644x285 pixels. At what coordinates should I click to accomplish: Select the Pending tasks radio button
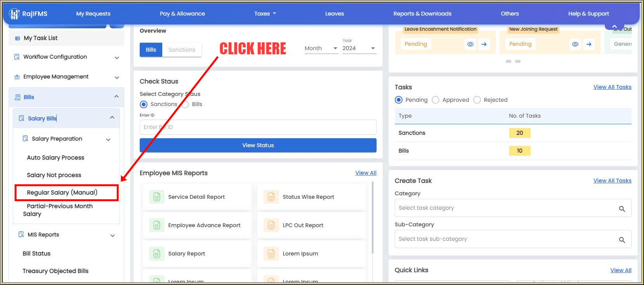(399, 100)
